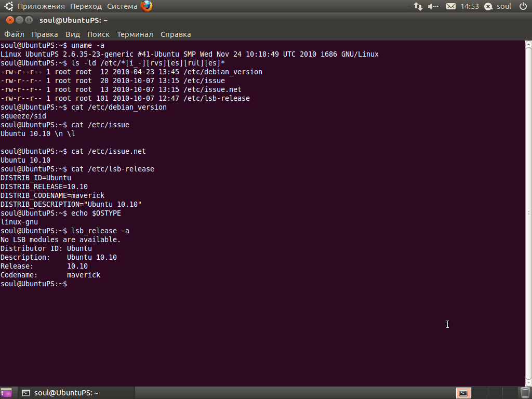Click the terminal title soul@UbuntuPS: ~
Screen dimensions: 532x399
[x=74, y=20]
